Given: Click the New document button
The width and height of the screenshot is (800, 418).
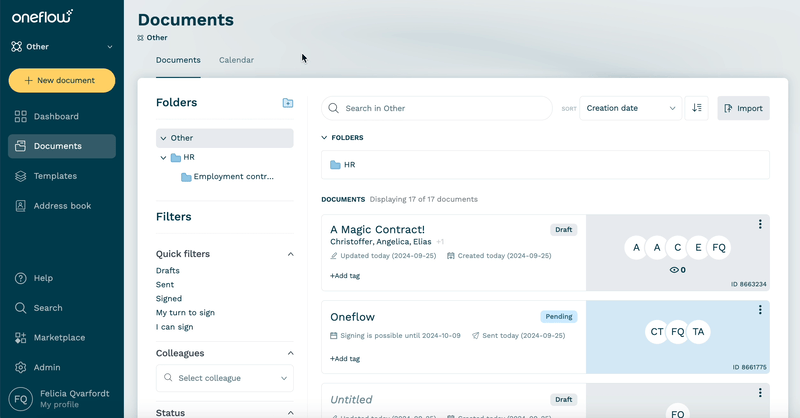Looking at the screenshot, I should (x=62, y=81).
